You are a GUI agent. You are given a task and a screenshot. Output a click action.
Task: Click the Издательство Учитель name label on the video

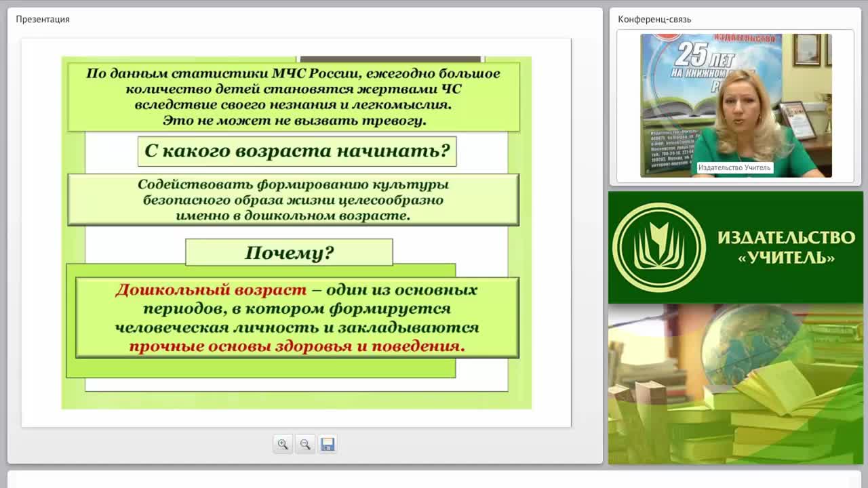coord(734,167)
